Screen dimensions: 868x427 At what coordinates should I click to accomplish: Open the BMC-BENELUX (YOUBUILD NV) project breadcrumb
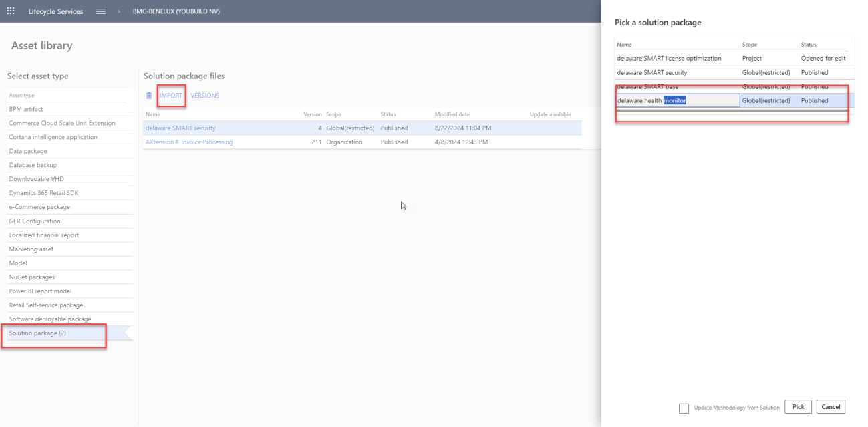click(176, 11)
